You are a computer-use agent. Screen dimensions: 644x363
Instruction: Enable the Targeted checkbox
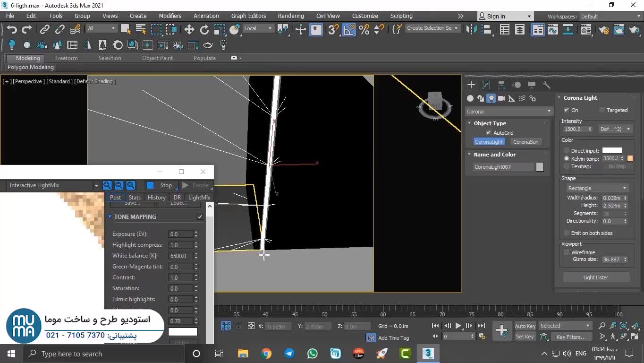[602, 110]
